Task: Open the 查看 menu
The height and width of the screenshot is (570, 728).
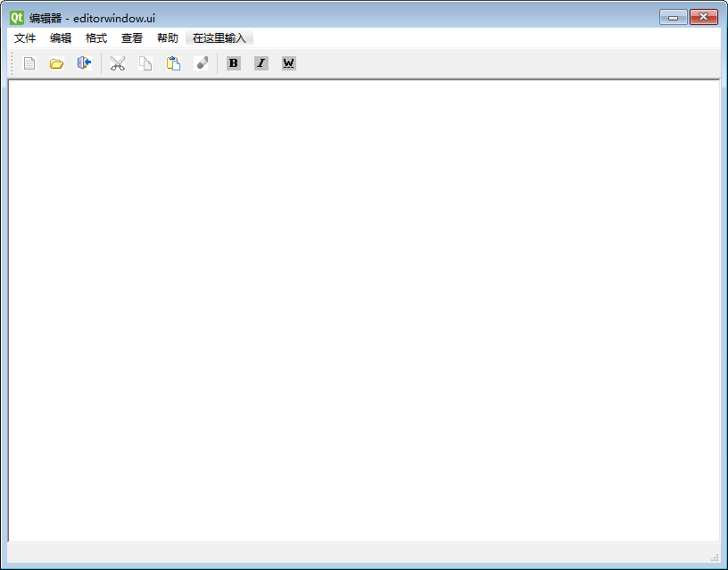Action: pyautogui.click(x=132, y=38)
